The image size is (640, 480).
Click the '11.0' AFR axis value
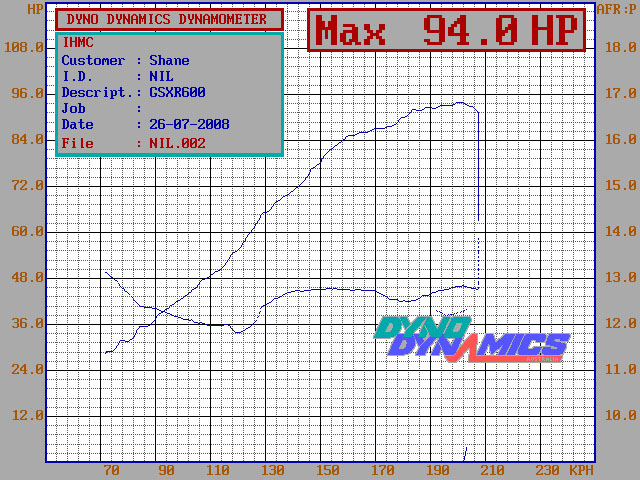coord(620,370)
